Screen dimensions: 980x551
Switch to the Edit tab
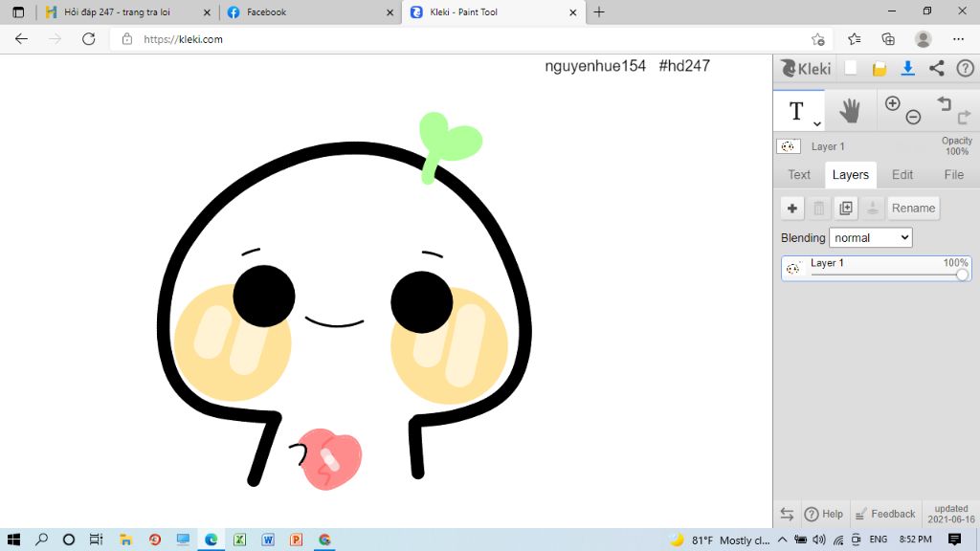(902, 175)
